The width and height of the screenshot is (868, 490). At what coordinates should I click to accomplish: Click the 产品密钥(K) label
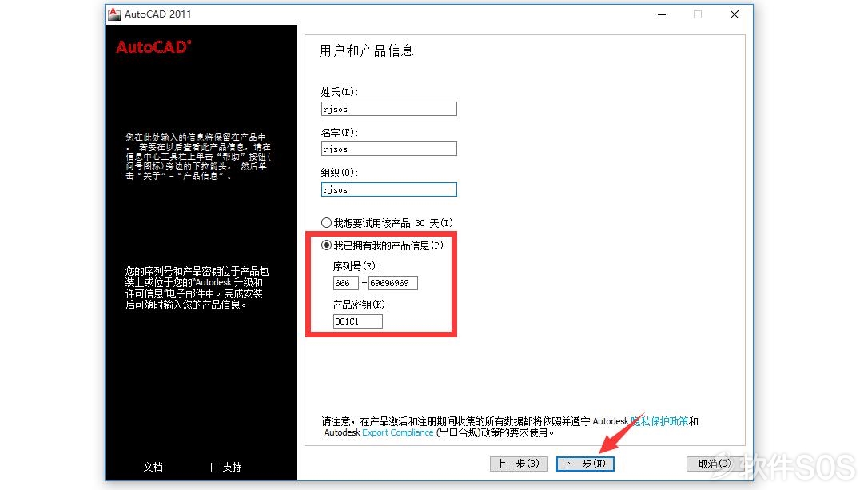coord(361,305)
